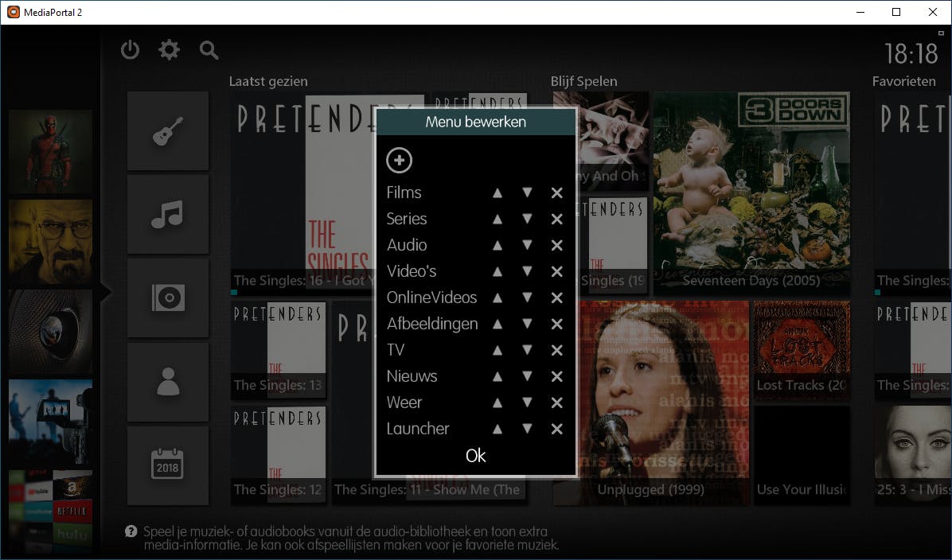Select the OnlineVideos menu entry
Image resolution: width=952 pixels, height=560 pixels.
coord(431,297)
